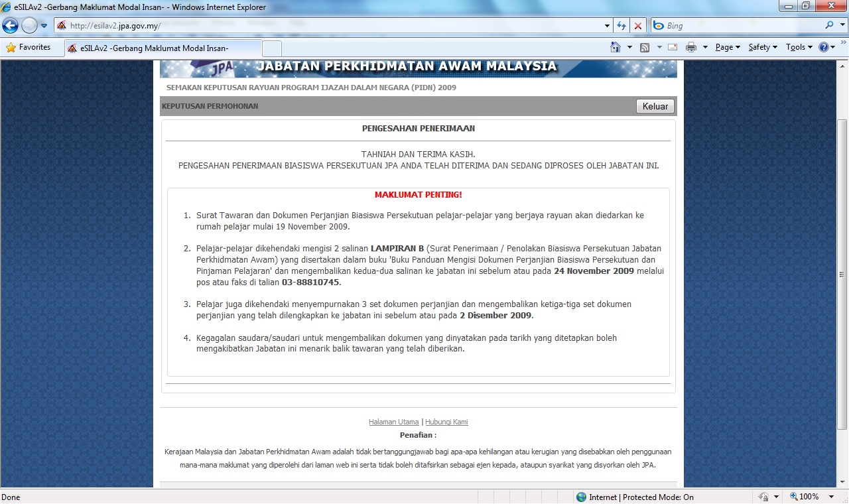Screen dimensions: 849x504
Task: Click the RSS feeds icon
Action: click(x=645, y=47)
